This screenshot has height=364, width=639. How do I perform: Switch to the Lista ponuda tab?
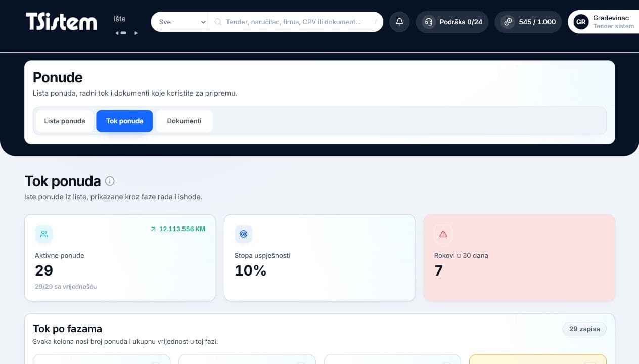click(65, 121)
